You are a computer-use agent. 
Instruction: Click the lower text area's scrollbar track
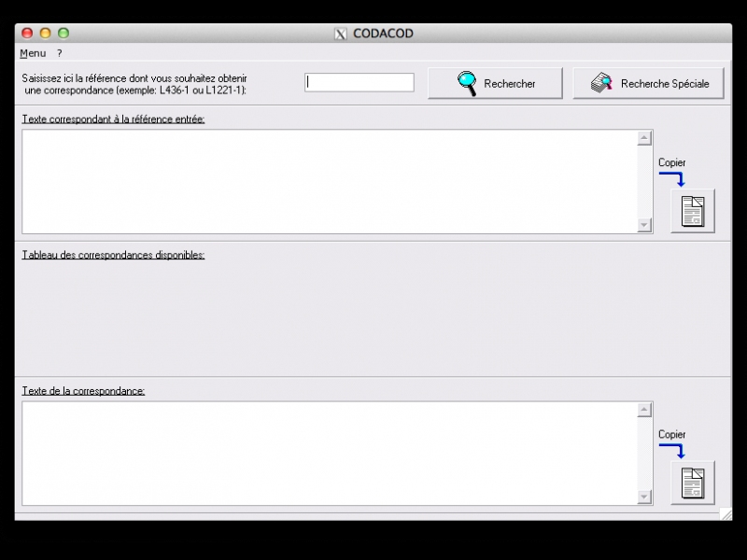(644, 453)
